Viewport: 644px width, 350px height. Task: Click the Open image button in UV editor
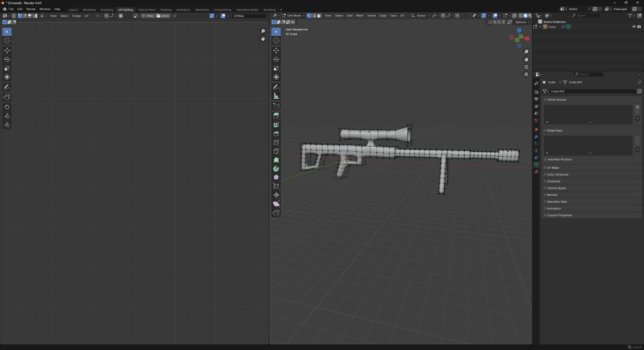[x=164, y=16]
